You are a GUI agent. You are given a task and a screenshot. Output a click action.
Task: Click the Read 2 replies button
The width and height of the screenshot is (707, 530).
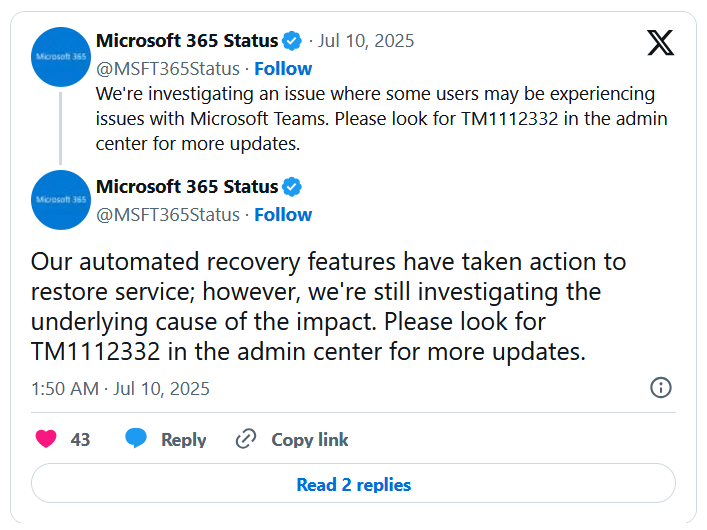point(354,484)
